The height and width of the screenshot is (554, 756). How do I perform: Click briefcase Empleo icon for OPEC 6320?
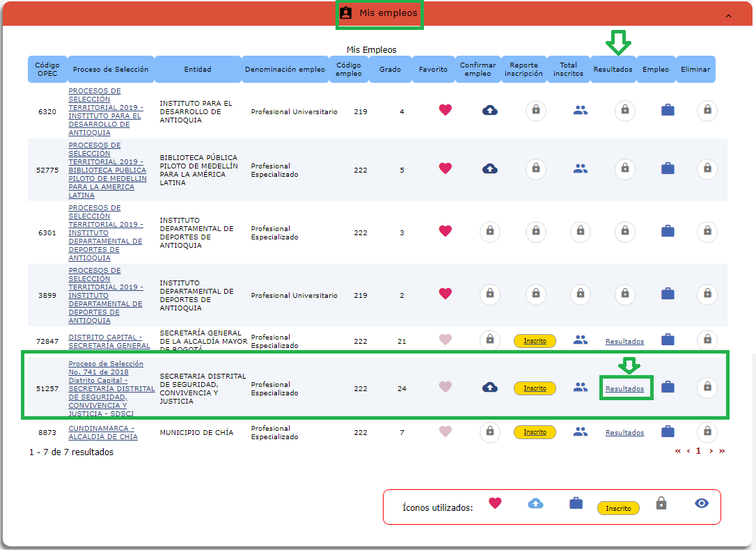(668, 110)
